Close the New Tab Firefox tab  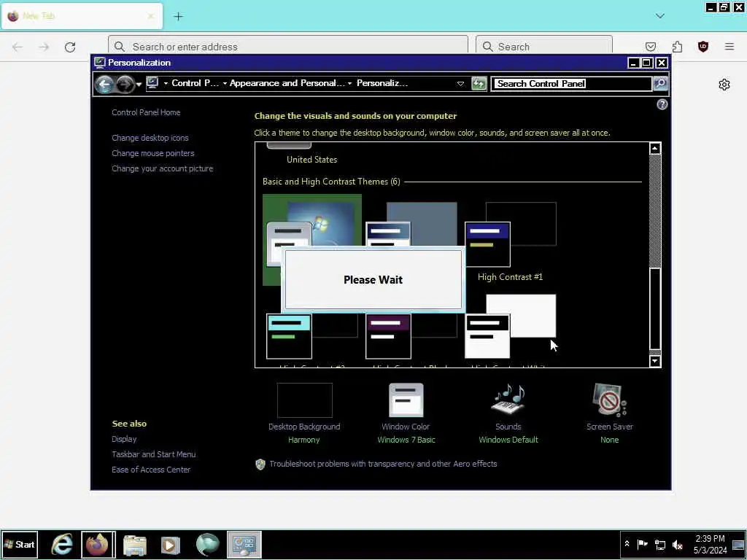pyautogui.click(x=150, y=16)
